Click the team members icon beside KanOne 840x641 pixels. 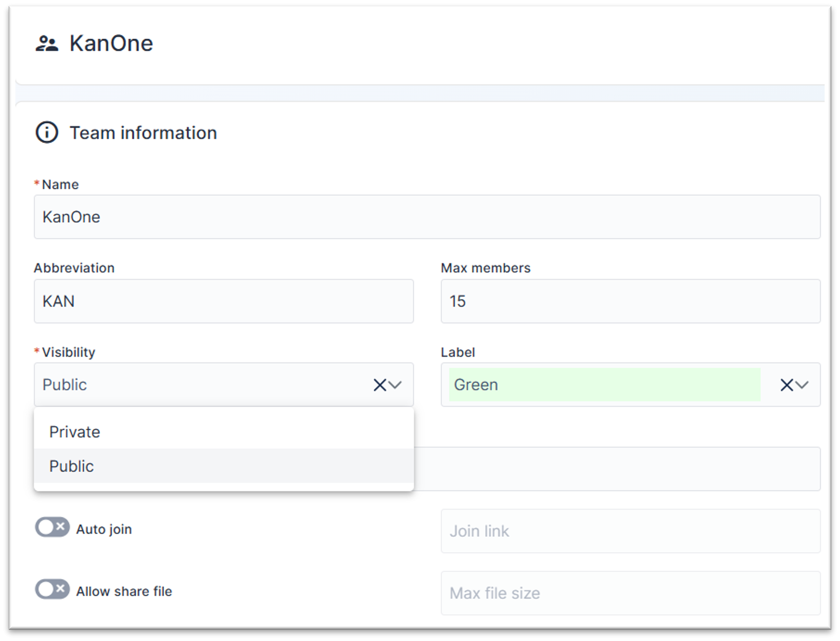47,43
